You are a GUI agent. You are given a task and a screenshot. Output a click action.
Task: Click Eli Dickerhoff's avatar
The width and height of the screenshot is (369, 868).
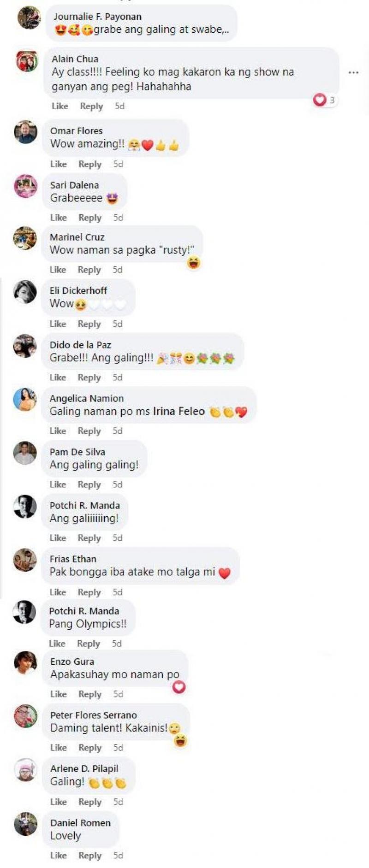point(25,292)
